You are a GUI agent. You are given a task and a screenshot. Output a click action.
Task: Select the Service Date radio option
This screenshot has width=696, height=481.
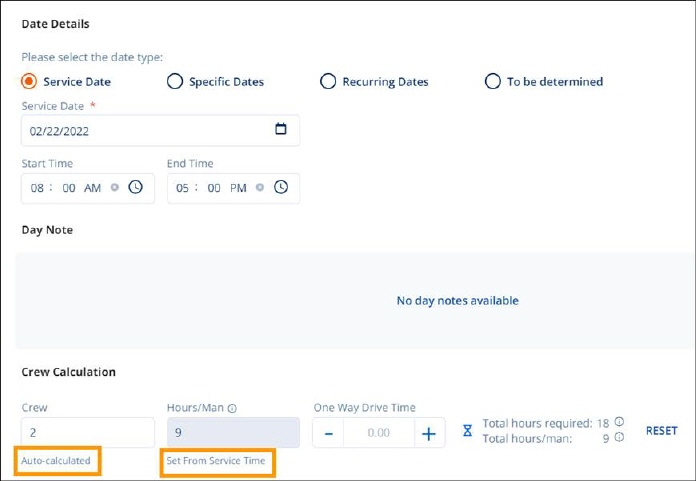29,82
